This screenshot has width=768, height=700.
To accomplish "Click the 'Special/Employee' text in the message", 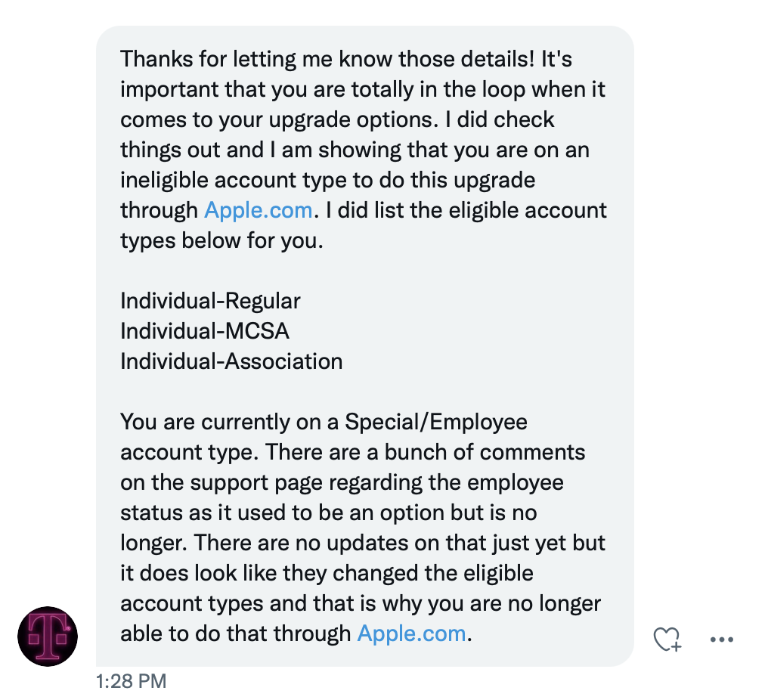I will (436, 423).
